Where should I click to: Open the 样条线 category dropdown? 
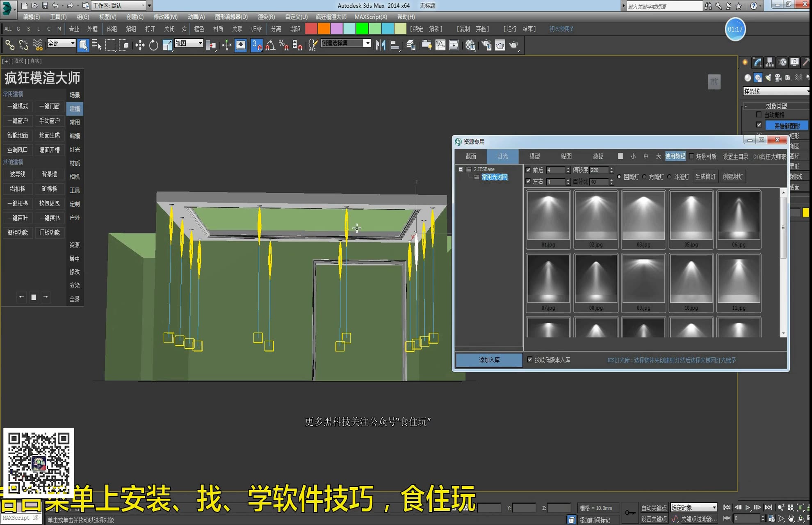point(776,91)
